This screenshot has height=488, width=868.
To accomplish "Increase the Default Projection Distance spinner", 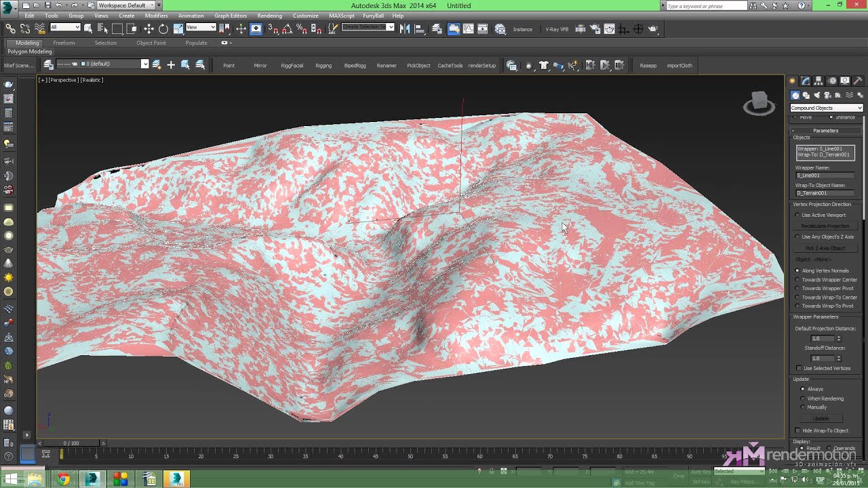I will (839, 337).
